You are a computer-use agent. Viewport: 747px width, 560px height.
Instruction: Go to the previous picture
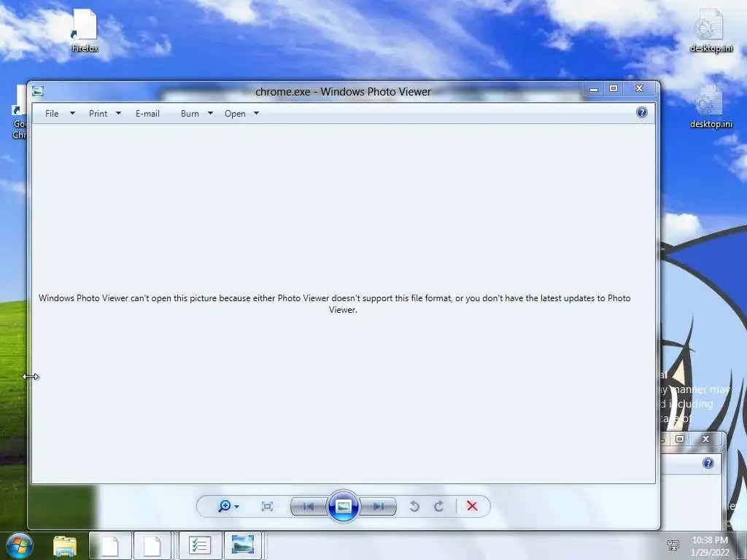coord(309,506)
